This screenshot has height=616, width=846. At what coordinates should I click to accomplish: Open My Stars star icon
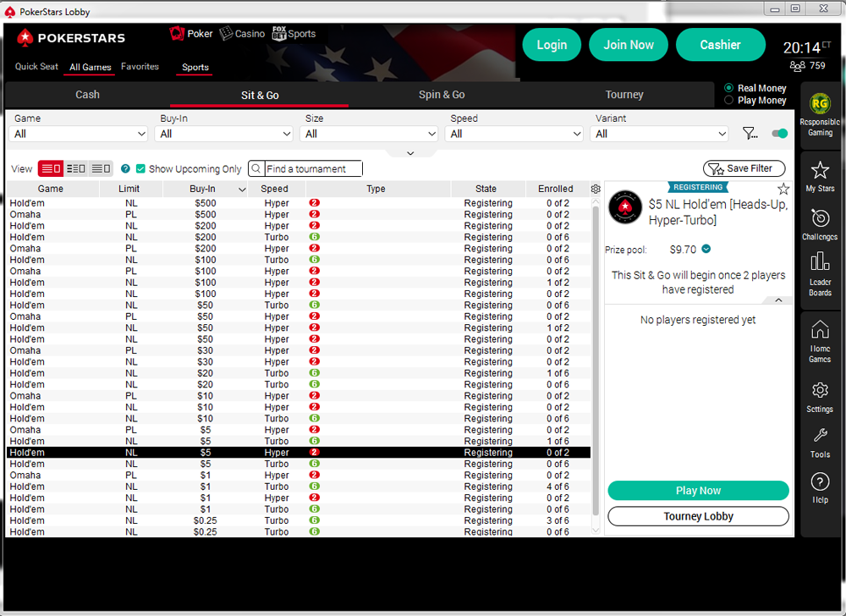point(820,170)
